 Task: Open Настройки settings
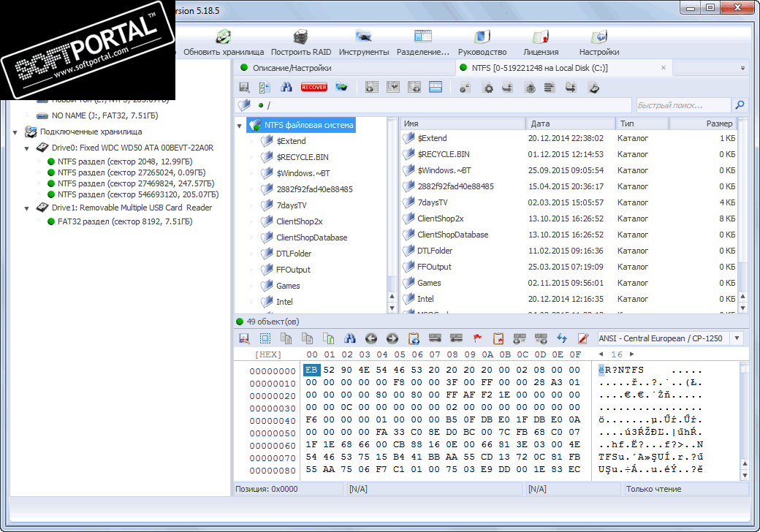pyautogui.click(x=599, y=42)
